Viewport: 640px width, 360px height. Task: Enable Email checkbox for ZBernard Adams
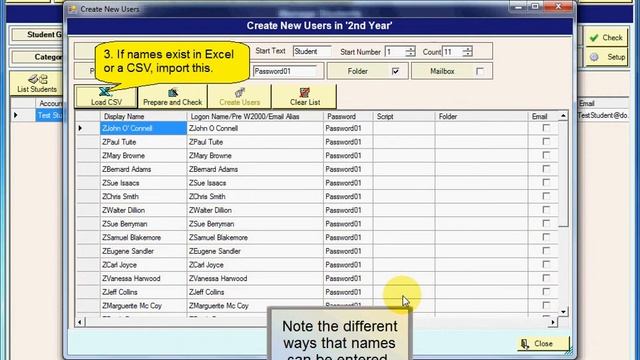coord(546,169)
